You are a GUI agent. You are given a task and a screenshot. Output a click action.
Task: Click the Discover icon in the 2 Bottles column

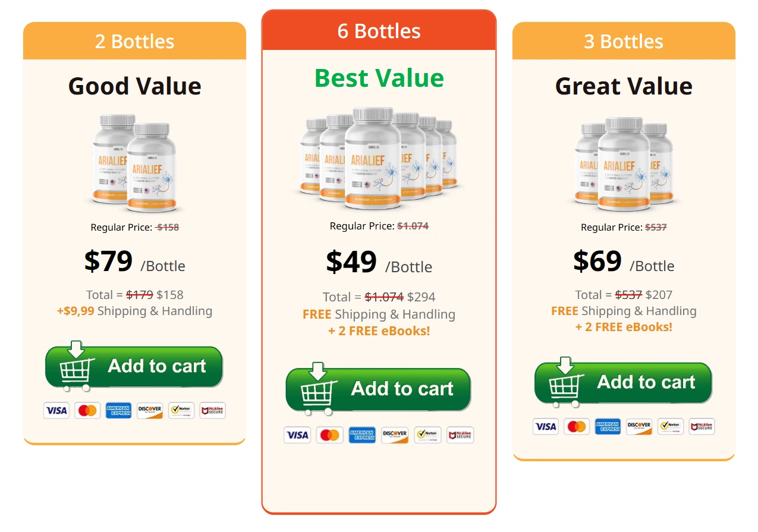tap(149, 410)
